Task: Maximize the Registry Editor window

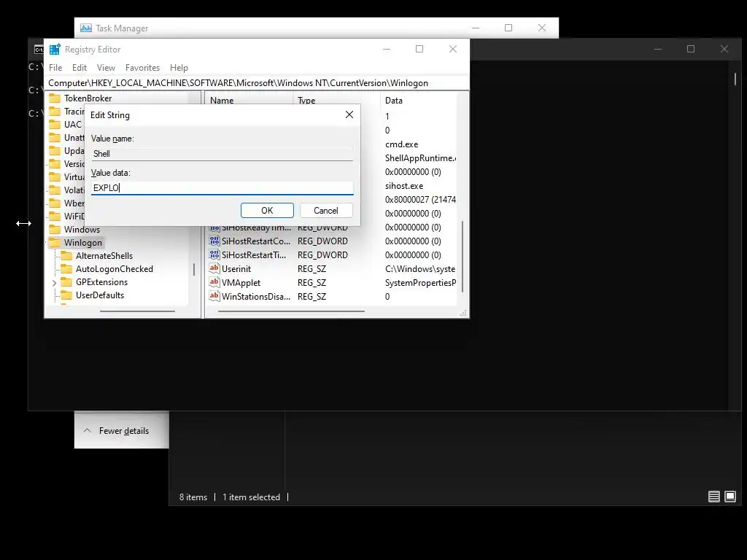Action: click(x=419, y=49)
